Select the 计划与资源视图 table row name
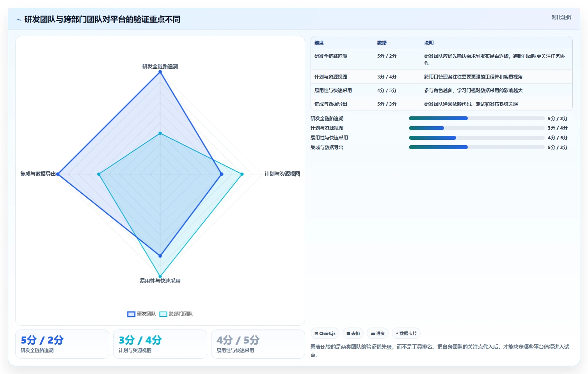The width and height of the screenshot is (588, 374). point(331,77)
